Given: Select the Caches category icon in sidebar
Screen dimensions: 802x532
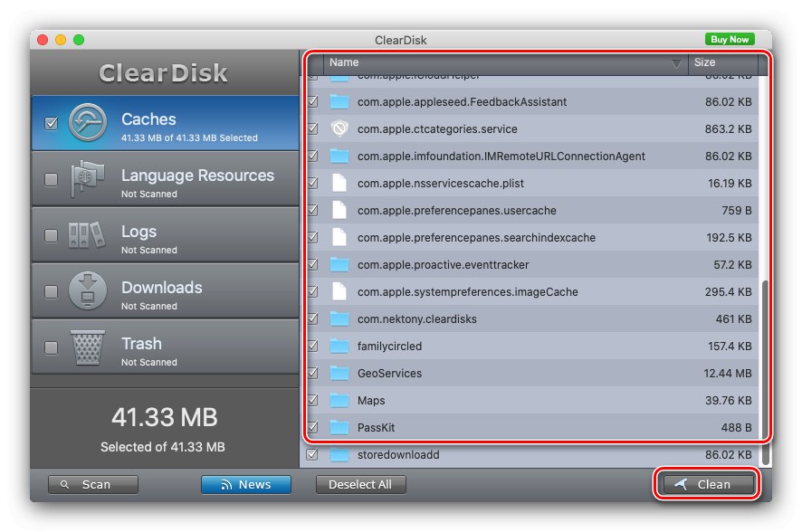Looking at the screenshot, I should click(x=87, y=124).
